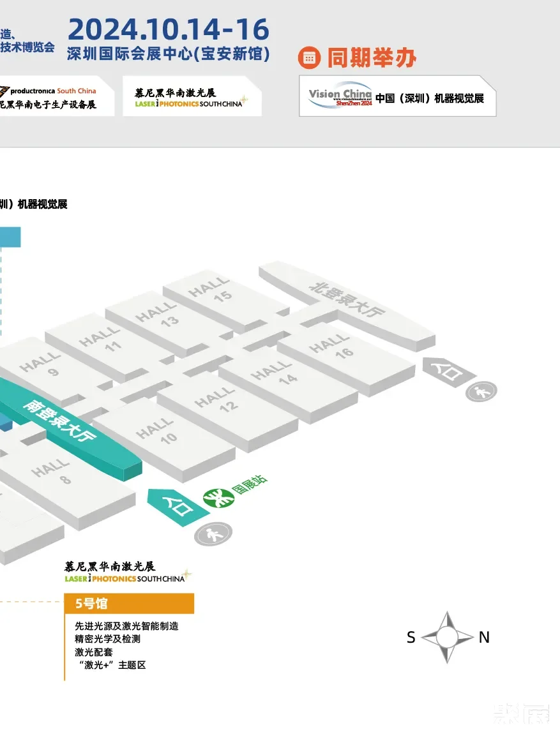Click the N/S compass rose

pyautogui.click(x=448, y=637)
